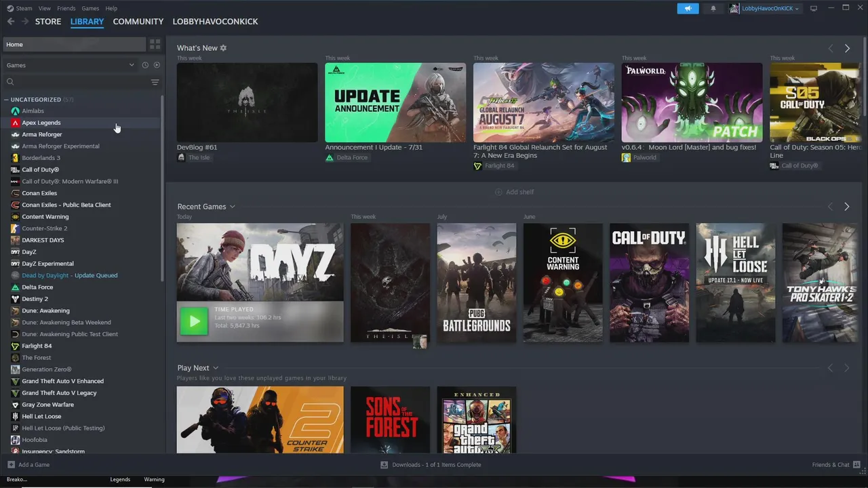Click the announcements megaphone icon
Image resolution: width=868 pixels, height=488 pixels.
point(688,8)
